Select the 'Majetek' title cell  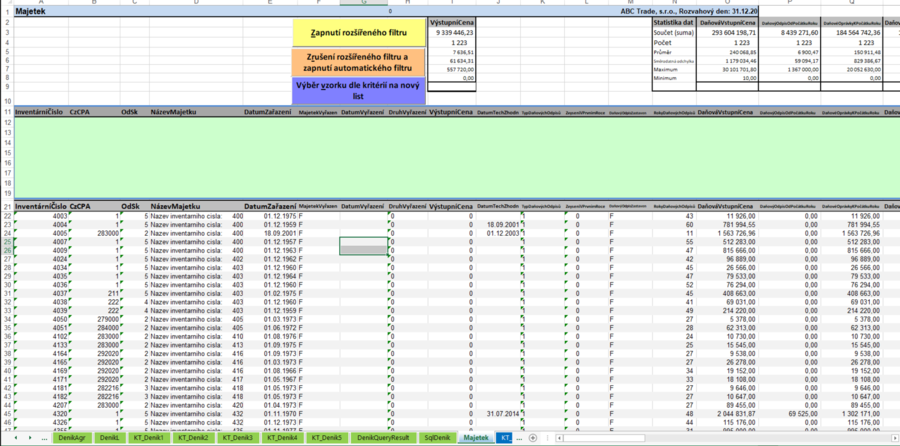pyautogui.click(x=30, y=11)
